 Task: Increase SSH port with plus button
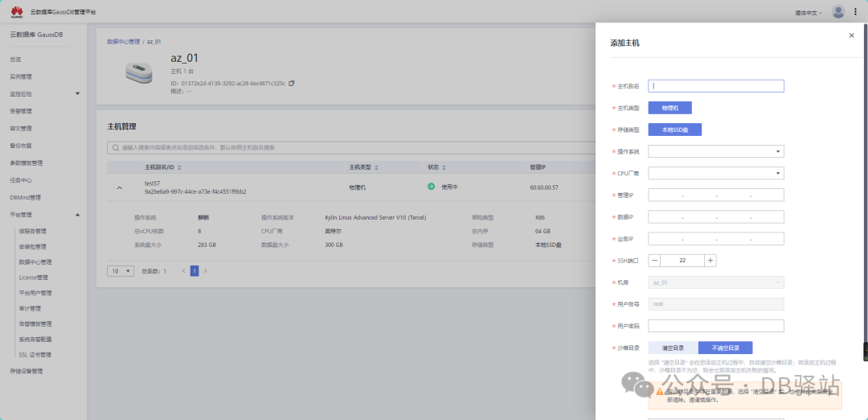pyautogui.click(x=710, y=261)
